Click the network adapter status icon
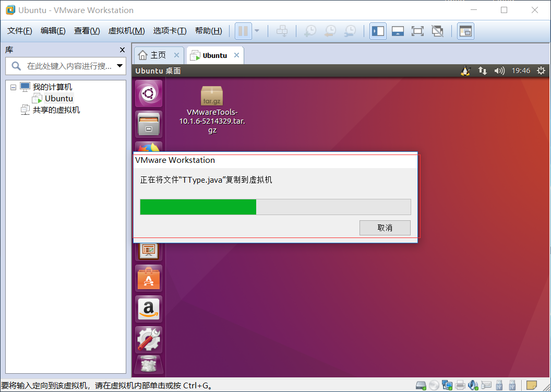The image size is (551, 392). (447, 385)
